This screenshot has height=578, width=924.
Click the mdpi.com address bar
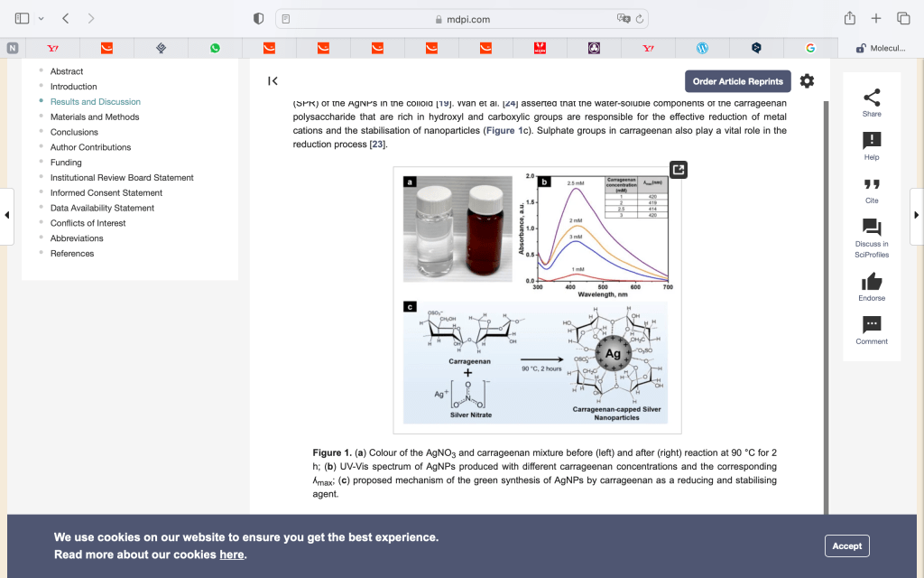[x=461, y=19]
